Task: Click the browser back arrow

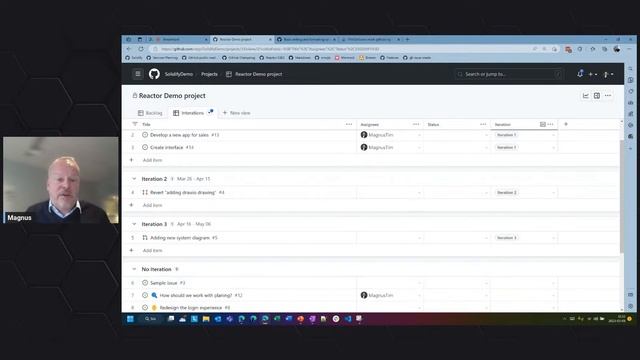Action: click(x=129, y=49)
